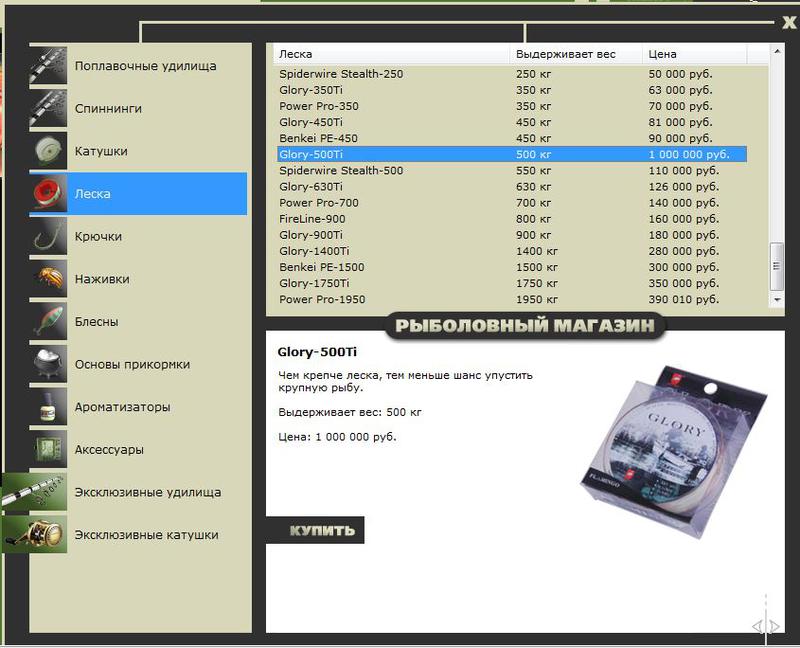Select Glory-350Ti row
The width and height of the screenshot is (800, 648).
(x=512, y=90)
